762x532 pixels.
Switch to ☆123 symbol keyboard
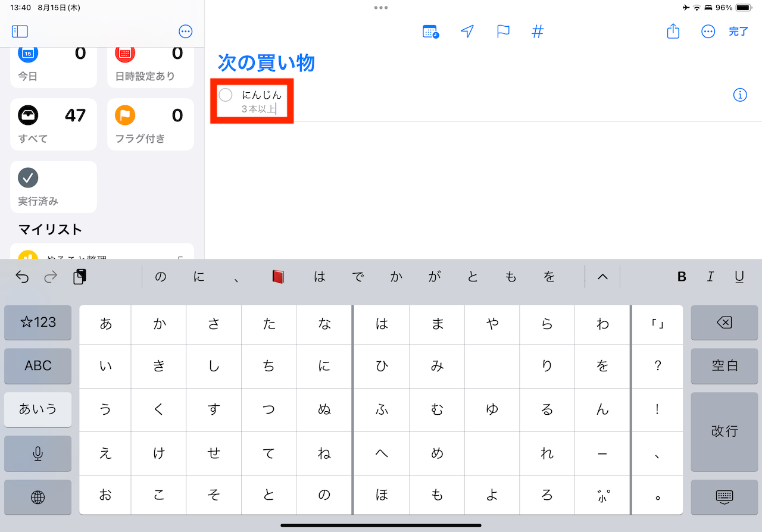point(38,323)
